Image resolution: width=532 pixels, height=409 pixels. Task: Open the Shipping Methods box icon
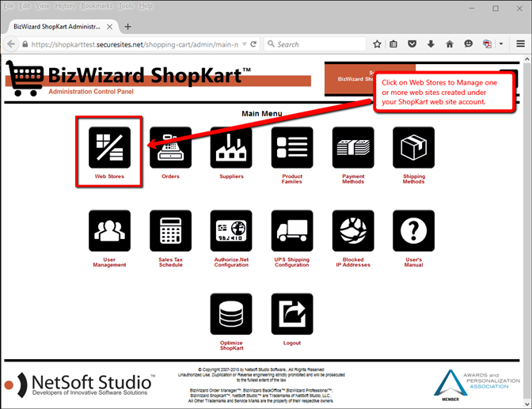(x=413, y=147)
